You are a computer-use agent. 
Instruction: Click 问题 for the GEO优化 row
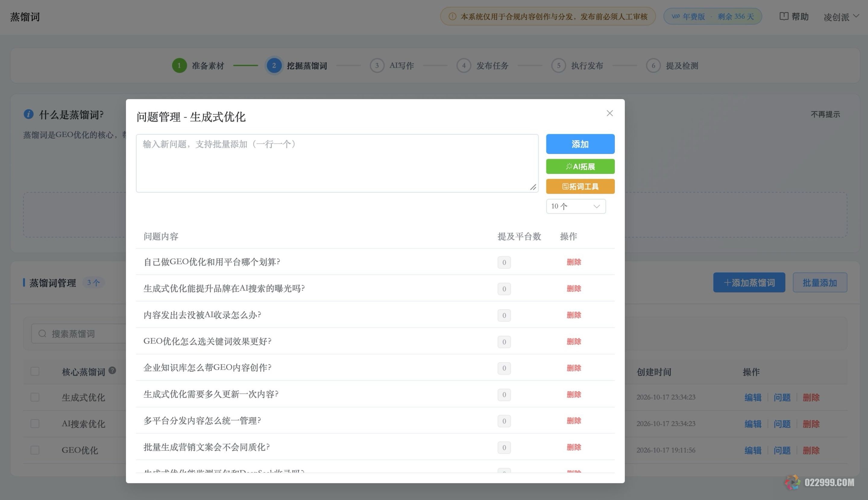coord(782,451)
